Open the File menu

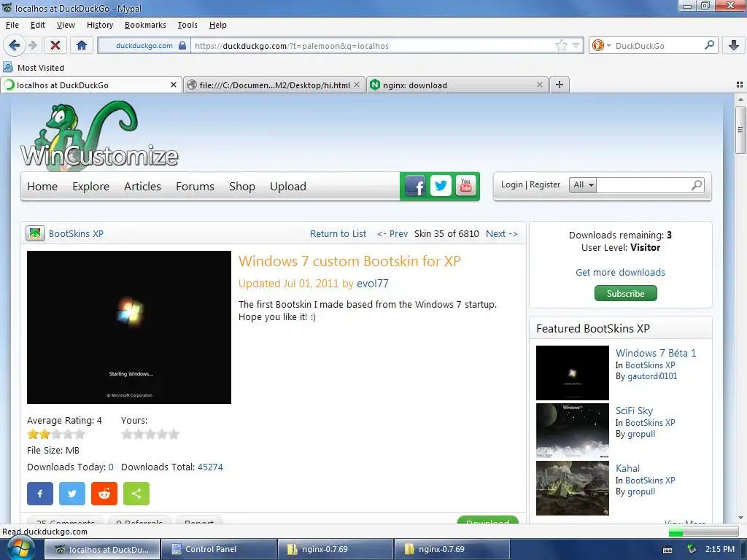tap(12, 25)
